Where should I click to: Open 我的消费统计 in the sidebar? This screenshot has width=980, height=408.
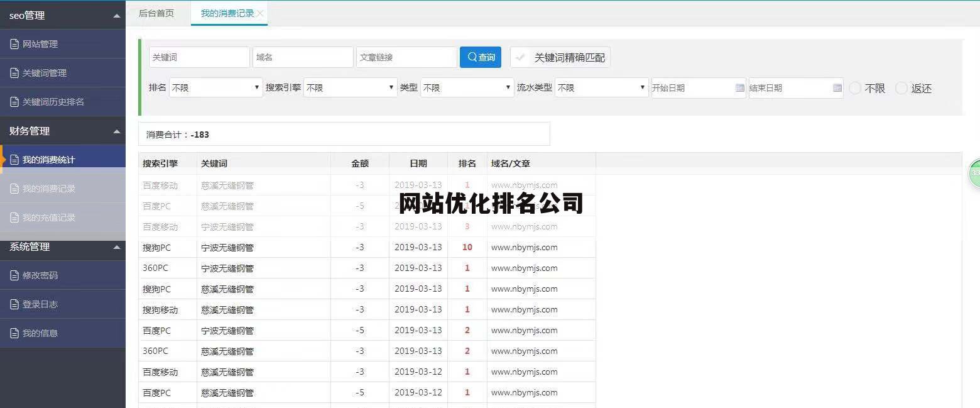click(63, 160)
